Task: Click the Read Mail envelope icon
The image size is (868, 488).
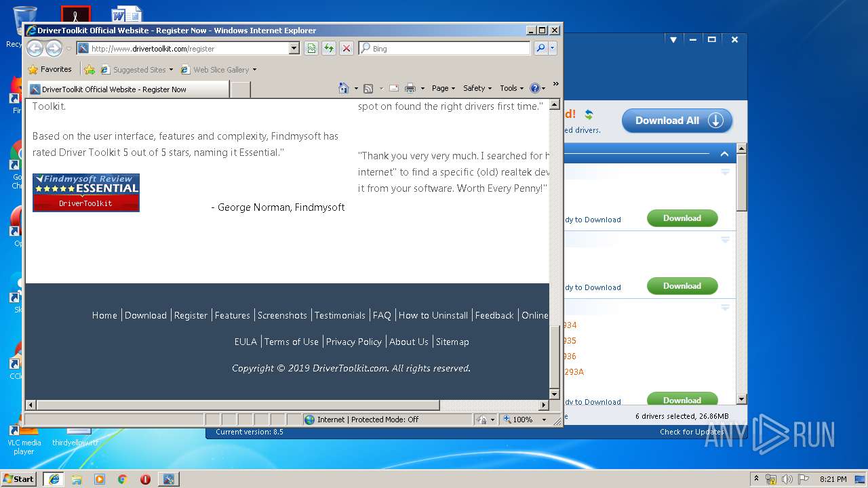Action: coord(393,88)
